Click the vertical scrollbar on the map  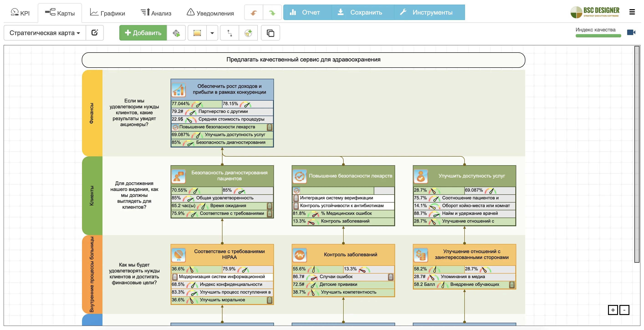[x=636, y=154]
